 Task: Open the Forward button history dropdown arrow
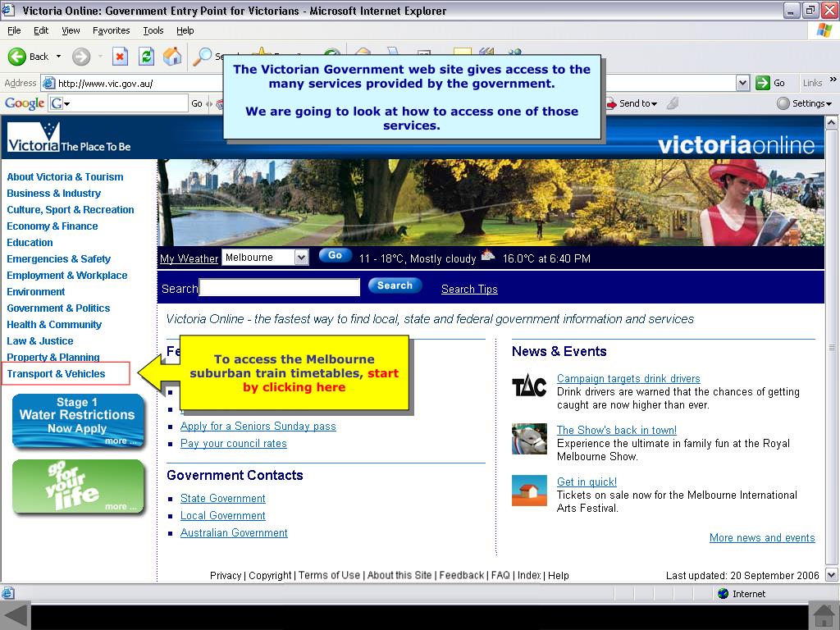point(100,57)
